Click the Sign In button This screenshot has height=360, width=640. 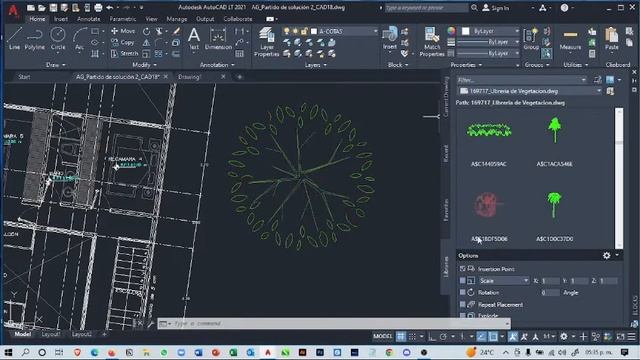(496, 7)
